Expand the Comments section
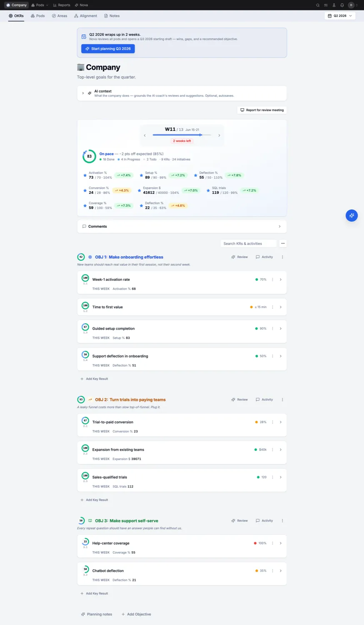Image resolution: width=364 pixels, height=625 pixels. pos(182,226)
